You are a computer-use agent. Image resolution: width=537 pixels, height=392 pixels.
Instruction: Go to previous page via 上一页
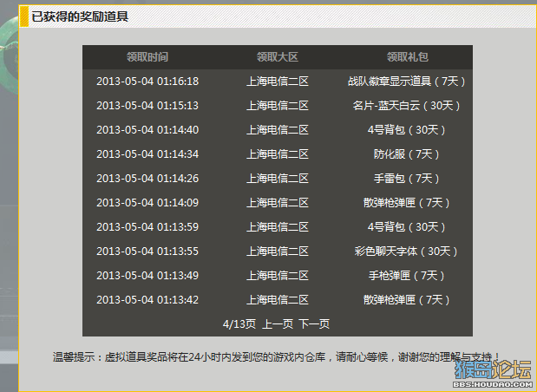point(278,323)
